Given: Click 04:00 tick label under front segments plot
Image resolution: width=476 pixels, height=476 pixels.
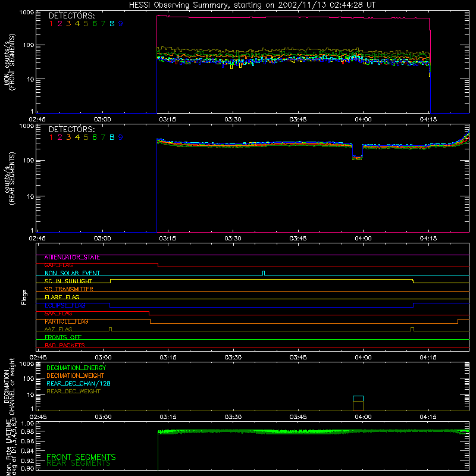Looking at the screenshot, I should coord(363,120).
